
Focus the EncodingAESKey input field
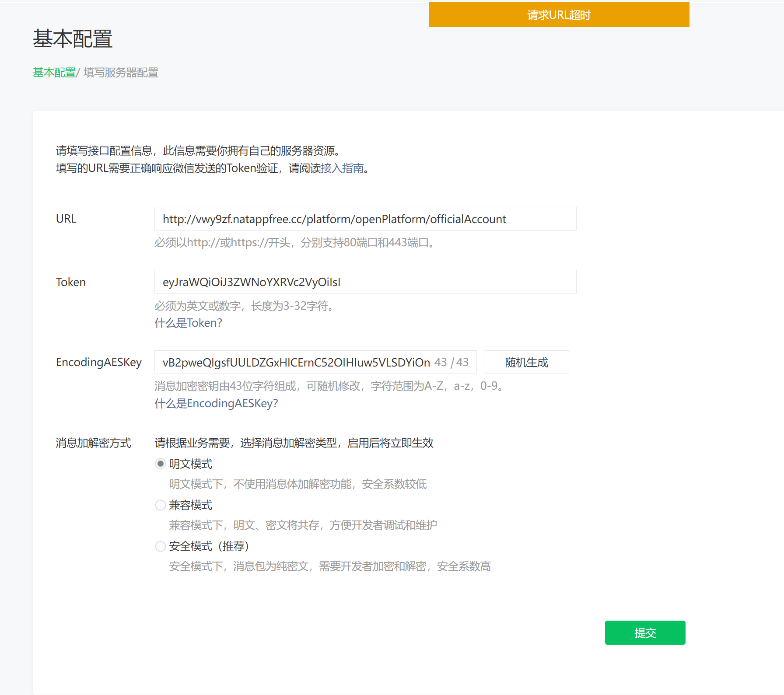tap(315, 362)
